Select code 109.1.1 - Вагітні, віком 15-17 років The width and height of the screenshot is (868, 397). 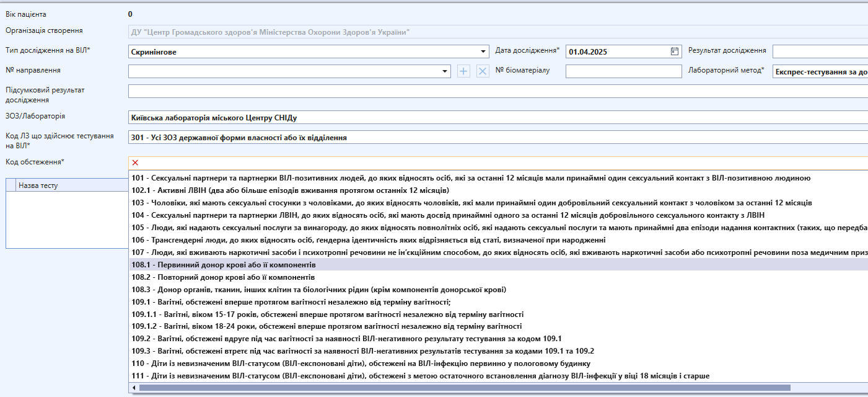498,314
